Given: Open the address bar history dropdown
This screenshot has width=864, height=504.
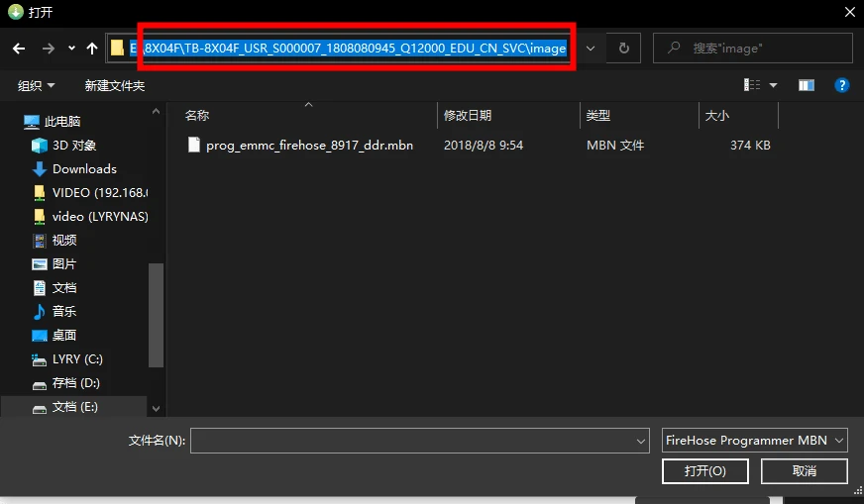Looking at the screenshot, I should (592, 48).
